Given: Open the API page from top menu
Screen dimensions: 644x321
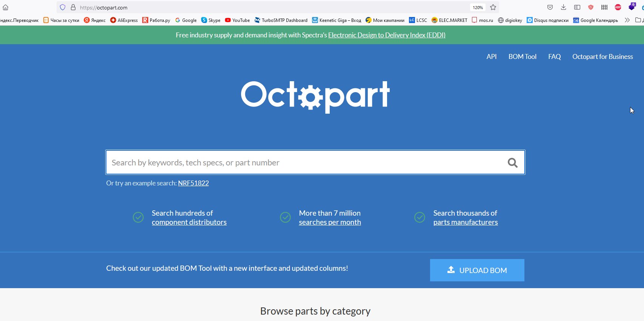Looking at the screenshot, I should coord(491,57).
